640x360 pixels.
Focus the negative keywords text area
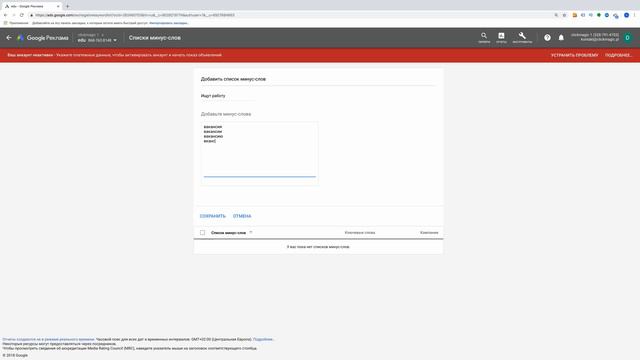pos(260,151)
